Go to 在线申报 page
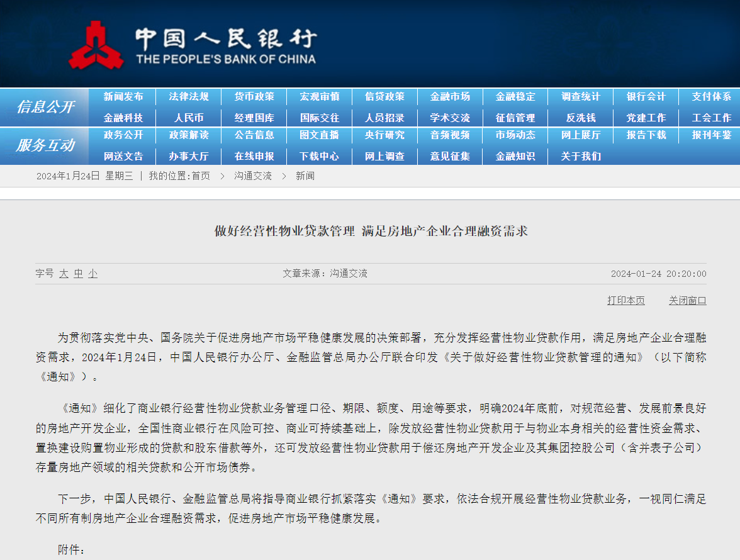Image resolution: width=740 pixels, height=560 pixels. pyautogui.click(x=254, y=156)
